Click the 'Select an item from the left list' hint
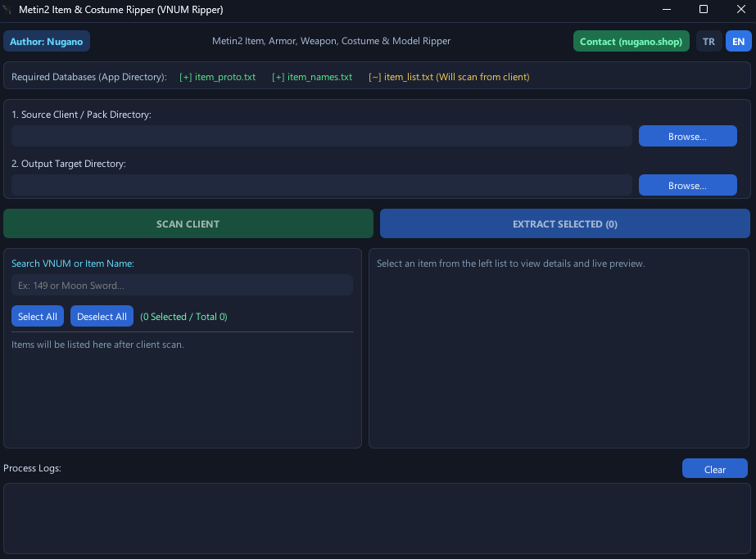 pyautogui.click(x=510, y=264)
